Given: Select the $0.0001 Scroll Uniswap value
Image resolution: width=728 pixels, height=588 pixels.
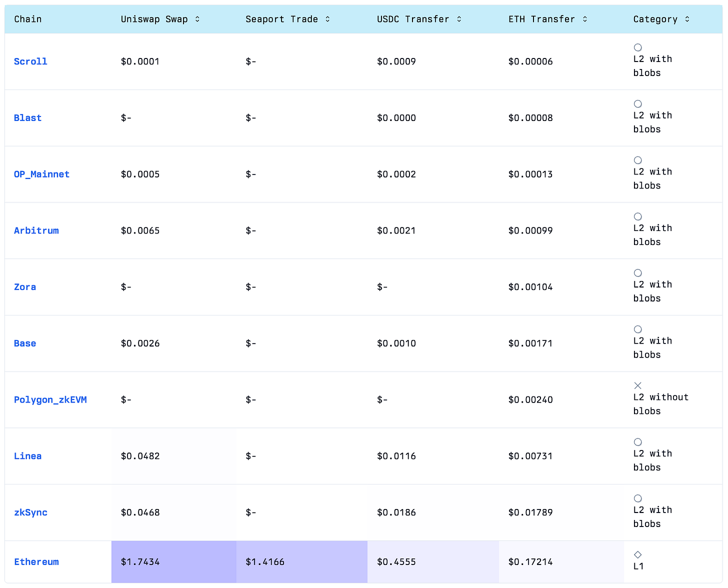Looking at the screenshot, I should [140, 61].
